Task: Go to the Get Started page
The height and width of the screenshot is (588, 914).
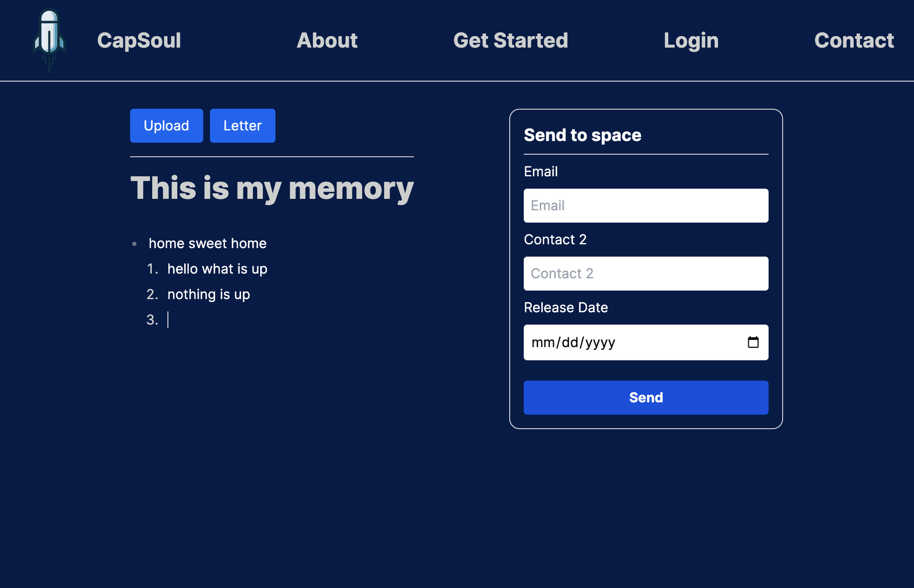Action: click(510, 41)
